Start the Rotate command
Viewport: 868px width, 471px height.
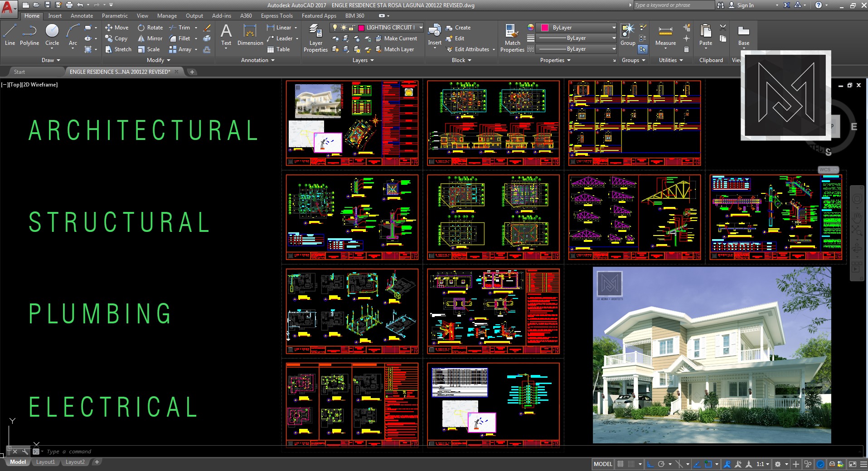click(150, 28)
